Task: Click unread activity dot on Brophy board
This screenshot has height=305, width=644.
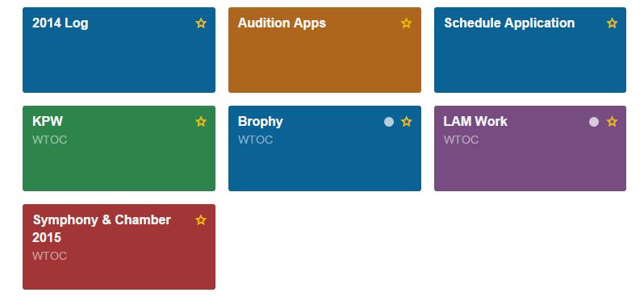Action: [389, 122]
